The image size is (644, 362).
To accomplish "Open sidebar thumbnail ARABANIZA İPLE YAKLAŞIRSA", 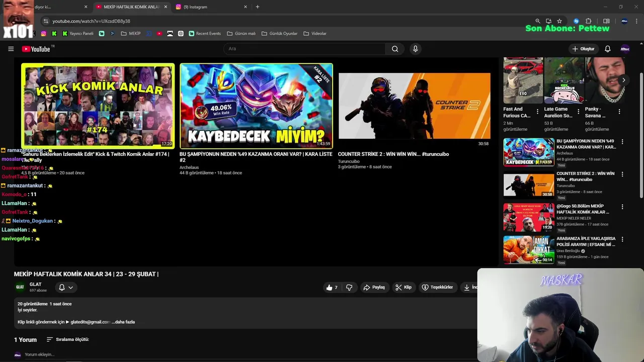I will click(x=529, y=249).
